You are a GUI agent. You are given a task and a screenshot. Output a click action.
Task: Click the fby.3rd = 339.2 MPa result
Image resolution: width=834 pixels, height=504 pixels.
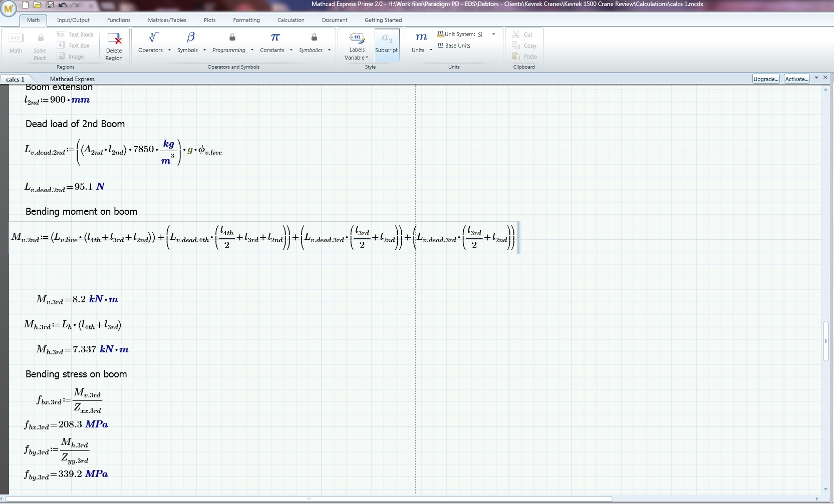click(x=66, y=474)
